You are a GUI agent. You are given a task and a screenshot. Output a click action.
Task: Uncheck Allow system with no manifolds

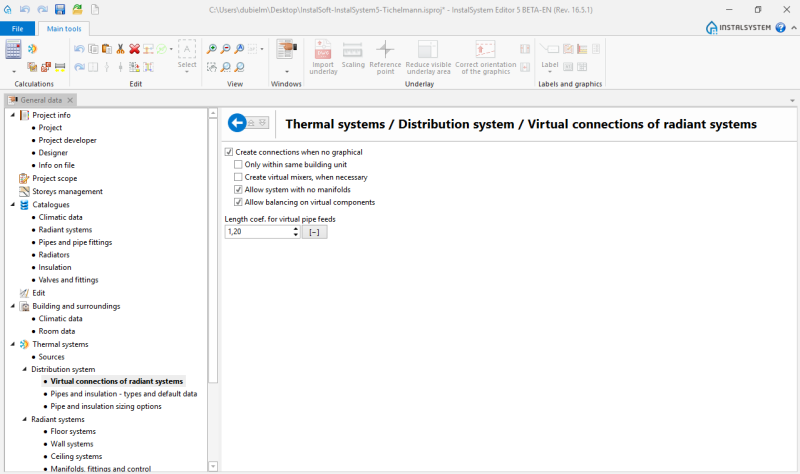coord(238,189)
